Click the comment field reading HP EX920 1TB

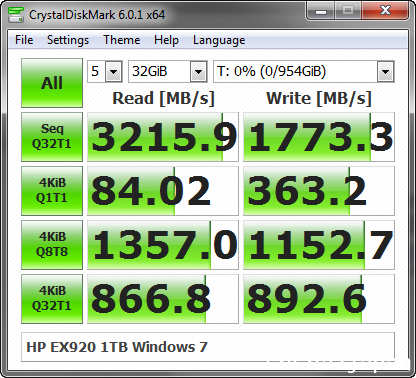pyautogui.click(x=208, y=347)
